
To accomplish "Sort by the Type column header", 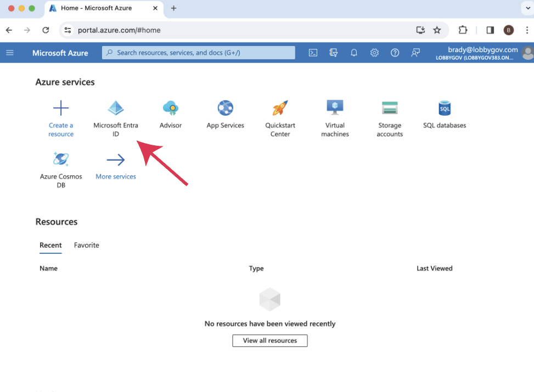I will point(256,269).
